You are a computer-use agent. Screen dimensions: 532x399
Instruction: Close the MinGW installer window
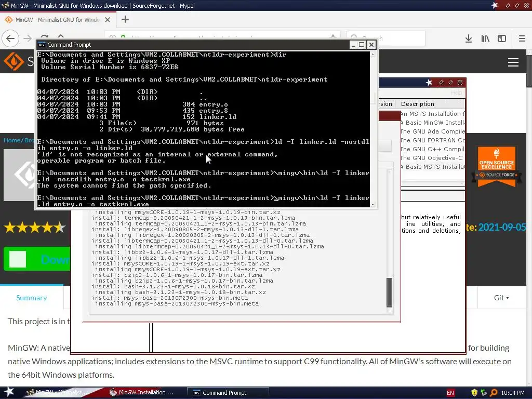click(x=460, y=83)
